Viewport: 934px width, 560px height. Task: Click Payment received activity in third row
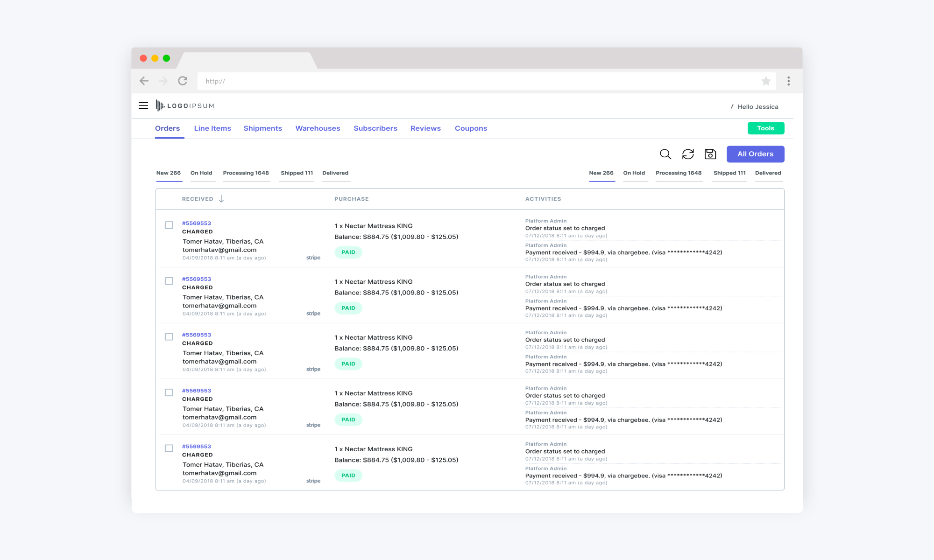(623, 364)
